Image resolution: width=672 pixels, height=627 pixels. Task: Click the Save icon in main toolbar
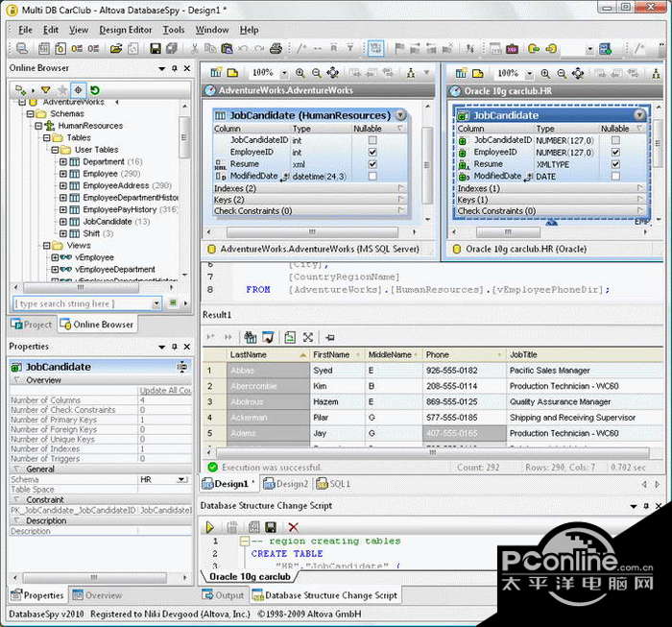pos(156,48)
